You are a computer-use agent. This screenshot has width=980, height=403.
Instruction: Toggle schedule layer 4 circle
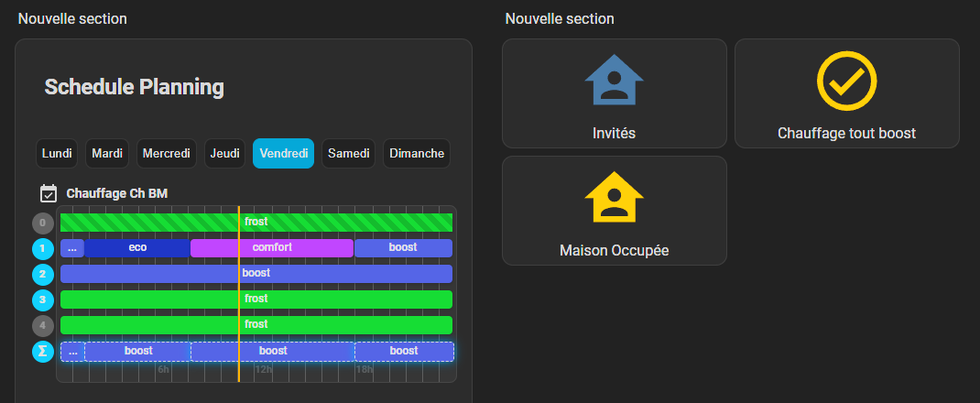pos(43,325)
